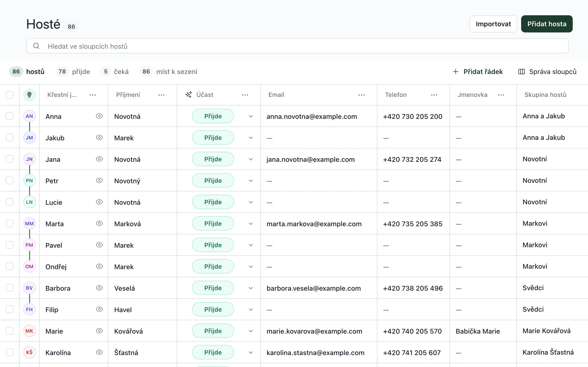Focus the Hledat ve sloupcích hostů field
The image size is (588, 367).
(x=297, y=46)
